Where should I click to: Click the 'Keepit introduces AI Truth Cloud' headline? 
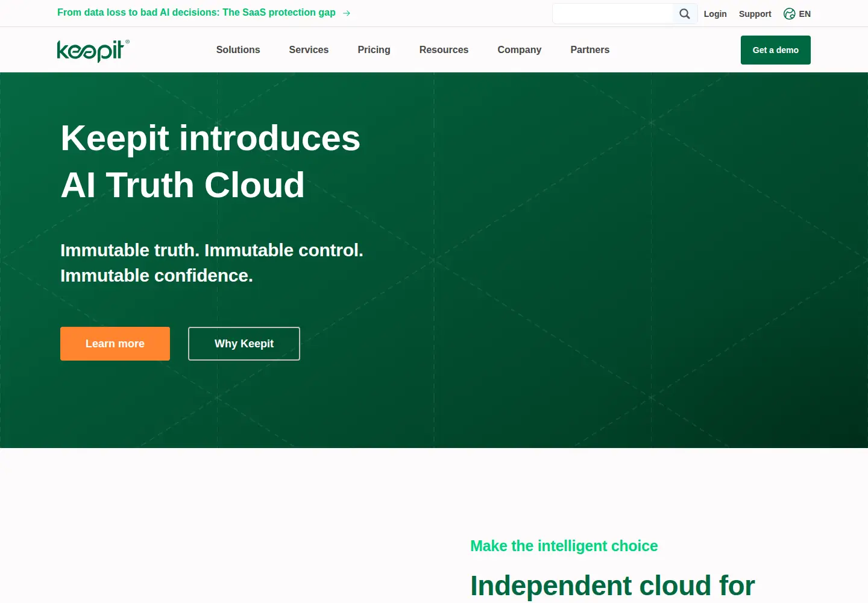(x=210, y=162)
